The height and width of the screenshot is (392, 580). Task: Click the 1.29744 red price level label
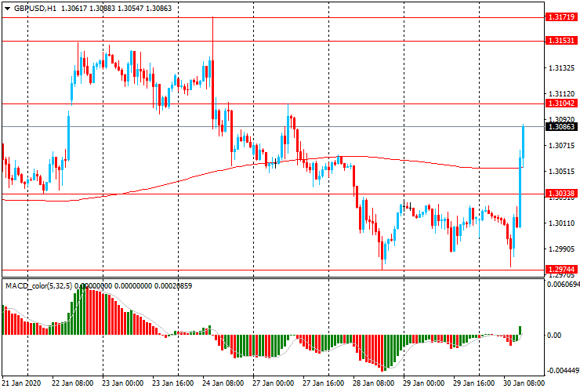[561, 270]
